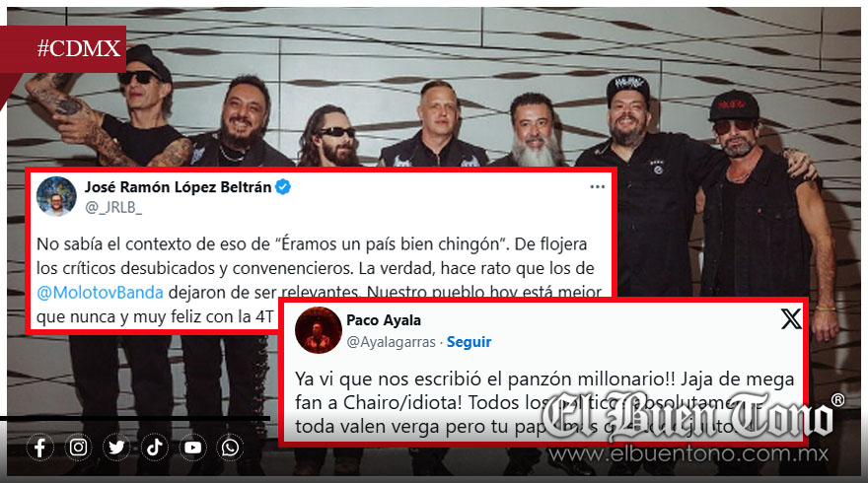Screen dimensions: 868x483
Task: Open the Instagram icon
Action: pos(79,448)
